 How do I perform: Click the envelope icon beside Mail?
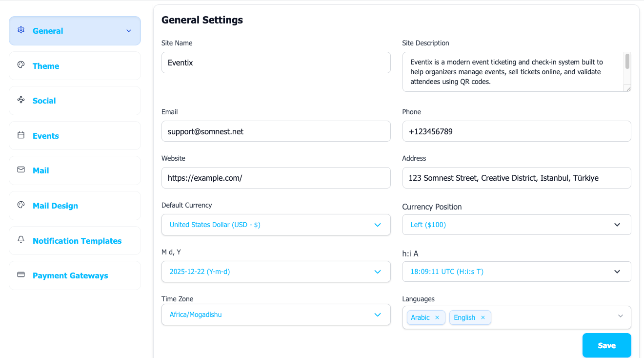coord(21,169)
